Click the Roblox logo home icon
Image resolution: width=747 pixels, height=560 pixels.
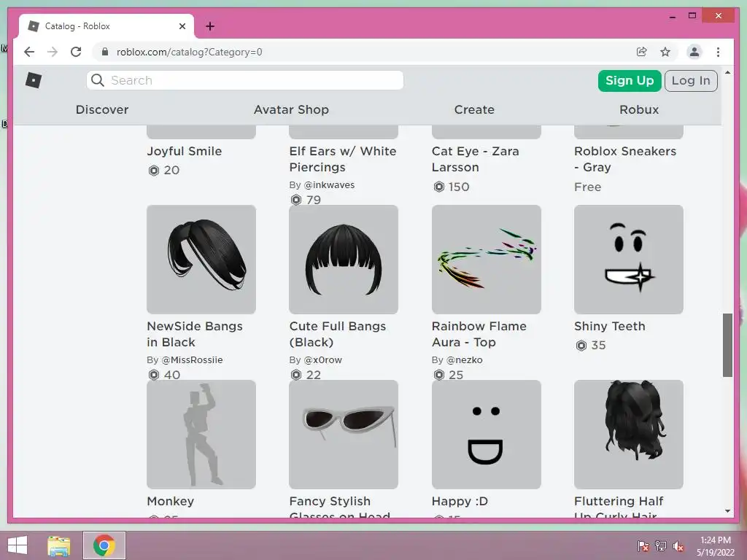(x=34, y=80)
